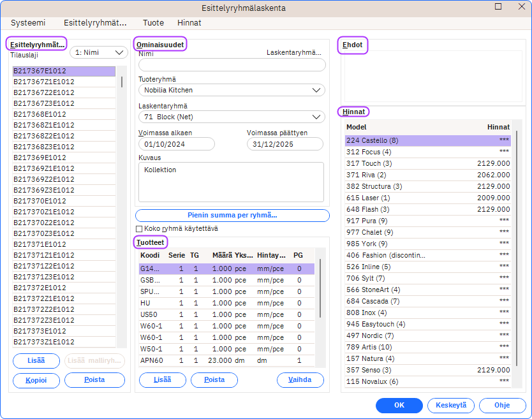Open the Tilauslaji 1: Nimi dropdown

click(99, 53)
